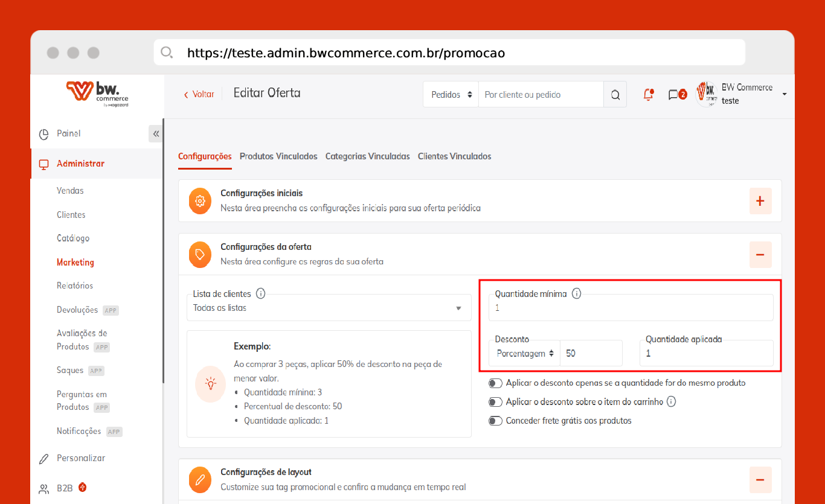Click info icon beside Lista de clientes

[261, 294]
